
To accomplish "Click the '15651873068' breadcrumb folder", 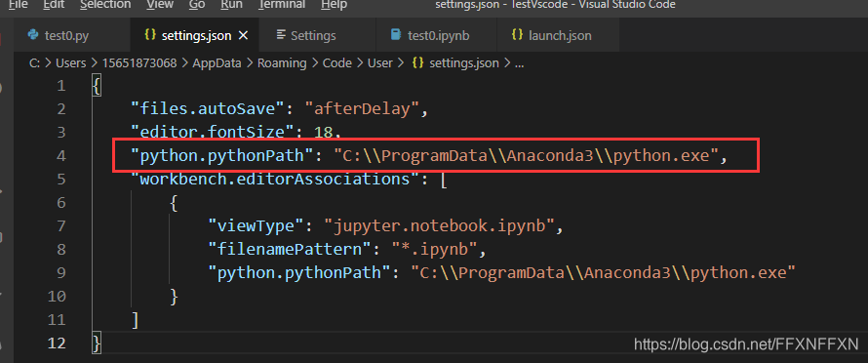I will tap(138, 63).
